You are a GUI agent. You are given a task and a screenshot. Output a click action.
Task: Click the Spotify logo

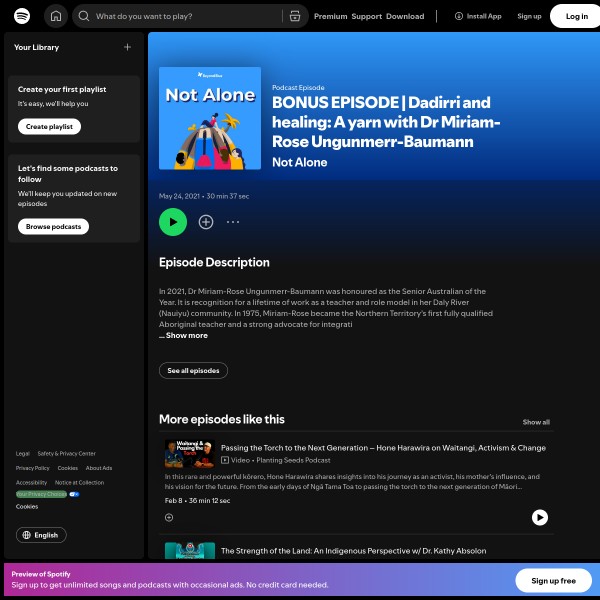tap(21, 16)
